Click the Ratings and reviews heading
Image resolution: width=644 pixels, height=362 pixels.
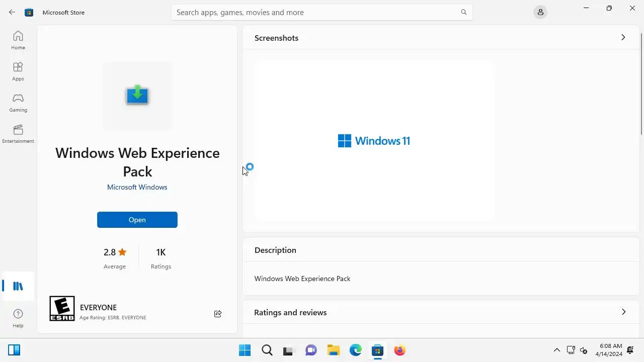pos(290,312)
